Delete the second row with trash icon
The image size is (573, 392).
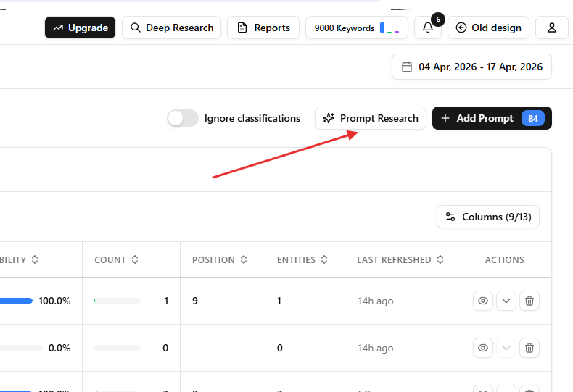[x=529, y=348]
